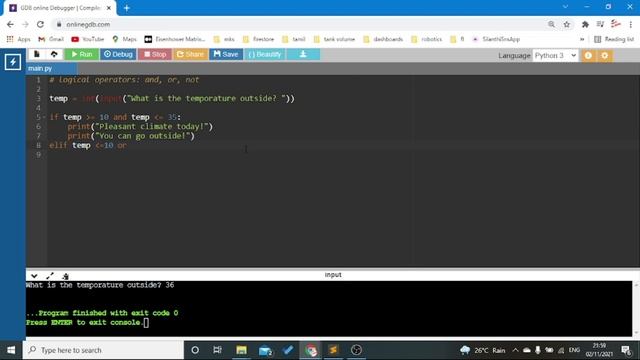Viewport: 640px width, 360px height.
Task: Click inside the console output area
Action: point(329,308)
